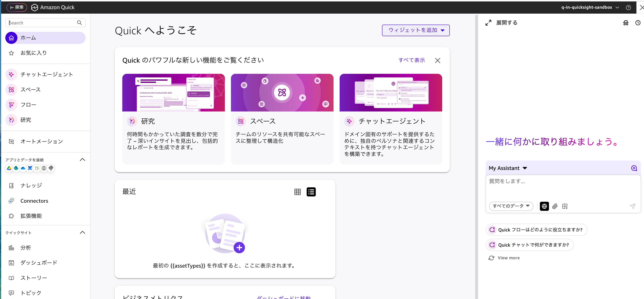The width and height of the screenshot is (644, 299).
Task: Switch recent items to grid view
Action: pos(298,192)
